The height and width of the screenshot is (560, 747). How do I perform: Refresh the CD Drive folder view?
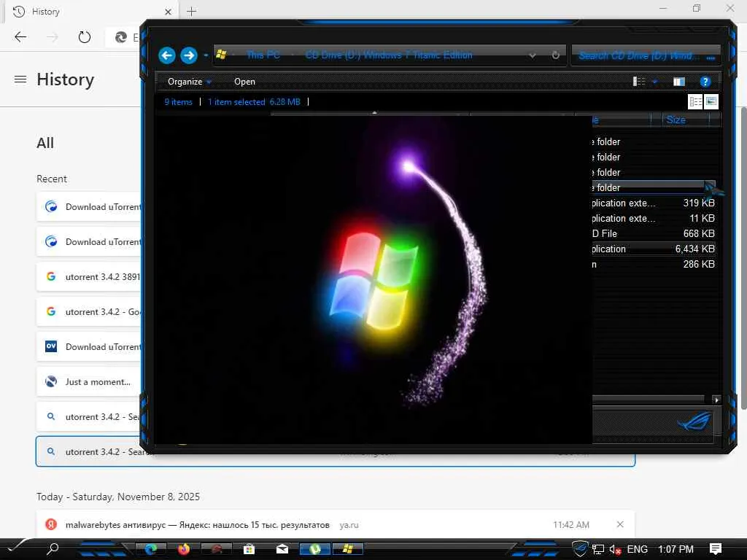pyautogui.click(x=555, y=55)
